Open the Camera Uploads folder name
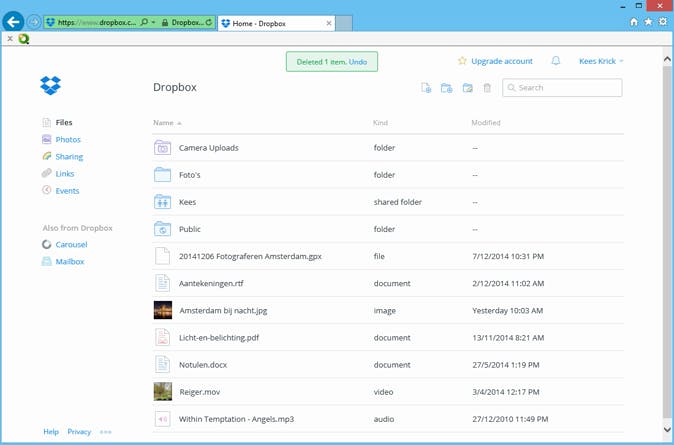674x445 pixels. coord(208,148)
